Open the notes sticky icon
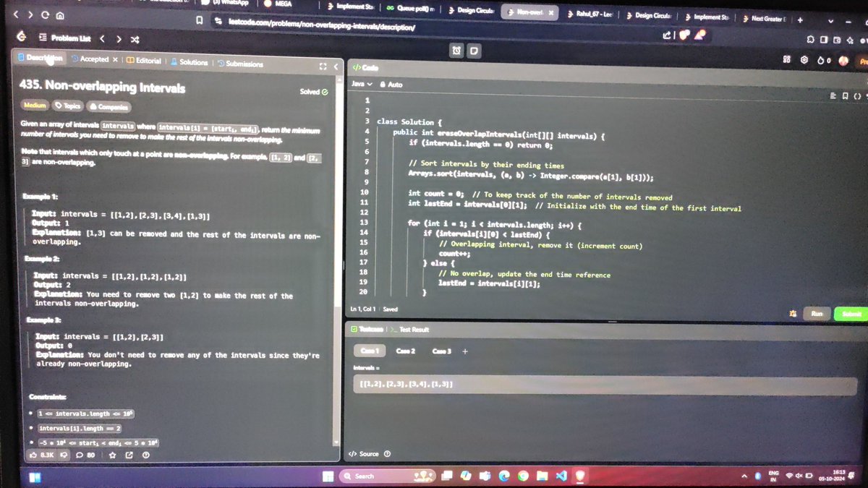 click(473, 51)
